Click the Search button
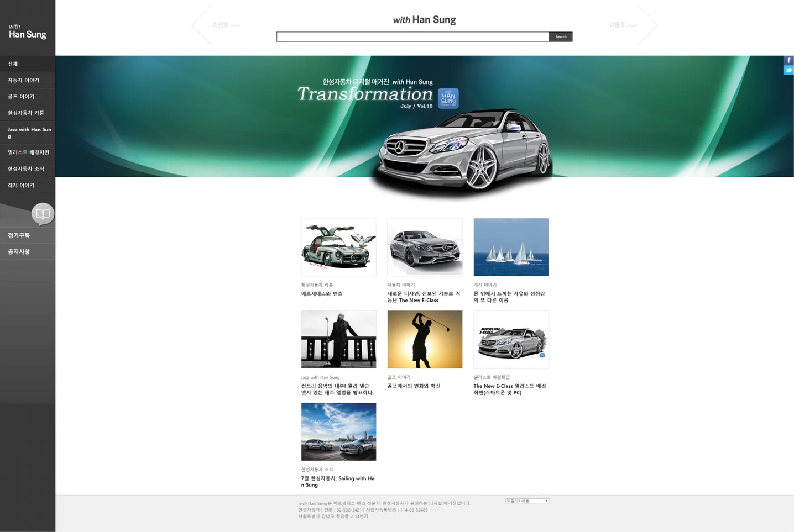794x532 pixels. click(561, 37)
